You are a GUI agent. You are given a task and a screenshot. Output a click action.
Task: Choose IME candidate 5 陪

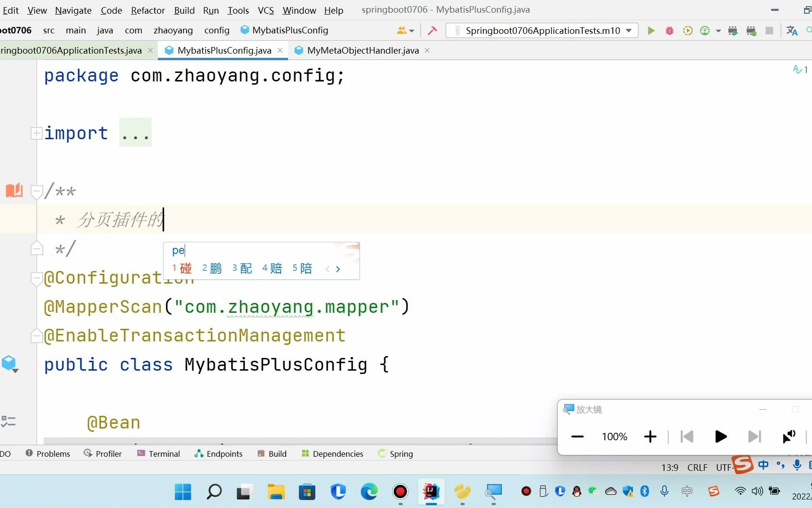click(x=302, y=268)
